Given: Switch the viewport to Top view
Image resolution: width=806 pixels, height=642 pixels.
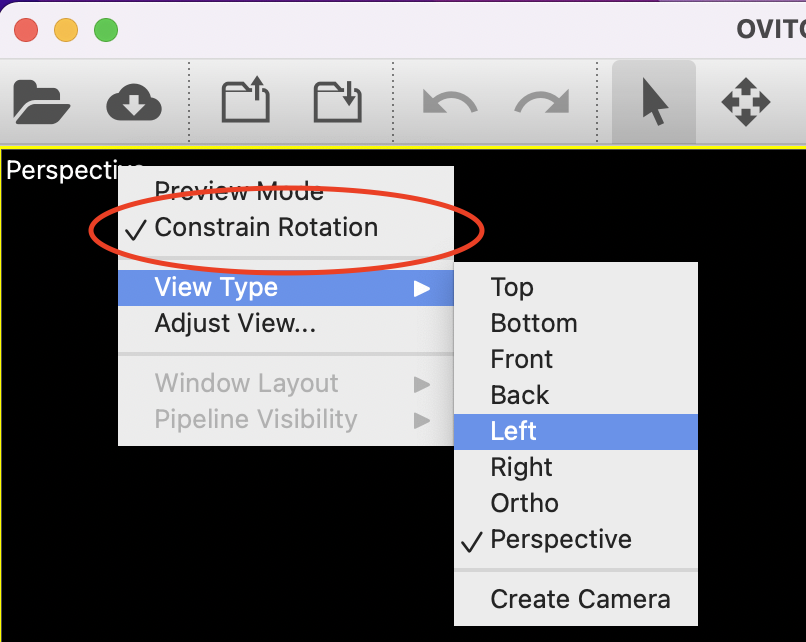Looking at the screenshot, I should (512, 288).
